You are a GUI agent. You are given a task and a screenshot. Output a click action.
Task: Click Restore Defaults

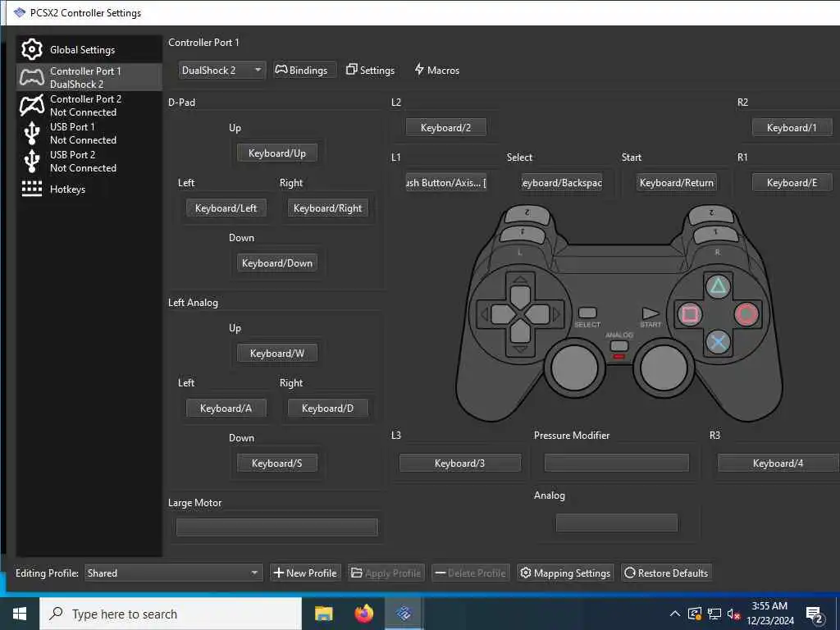click(666, 573)
